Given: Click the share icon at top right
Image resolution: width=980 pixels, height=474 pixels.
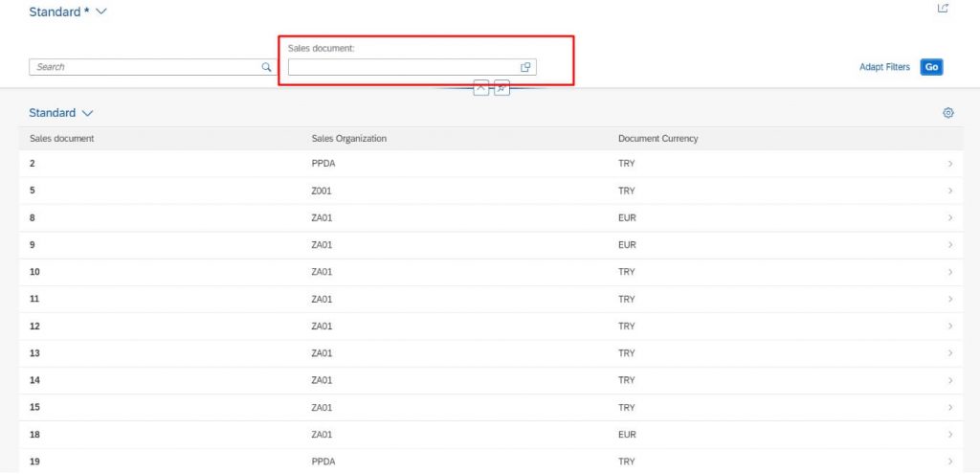Looking at the screenshot, I should pos(943,8).
